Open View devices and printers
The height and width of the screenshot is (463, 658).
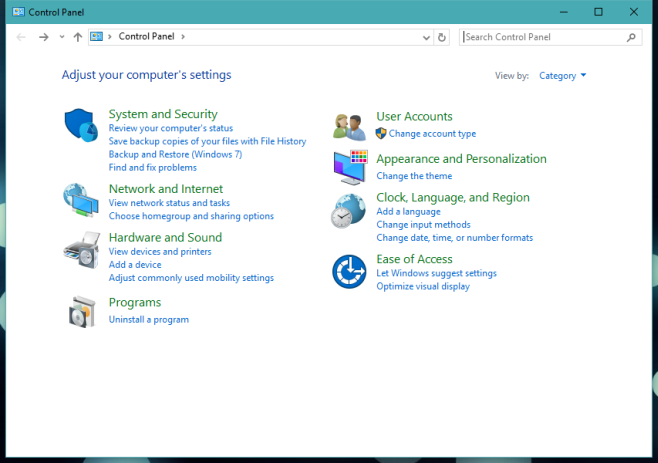pyautogui.click(x=160, y=251)
